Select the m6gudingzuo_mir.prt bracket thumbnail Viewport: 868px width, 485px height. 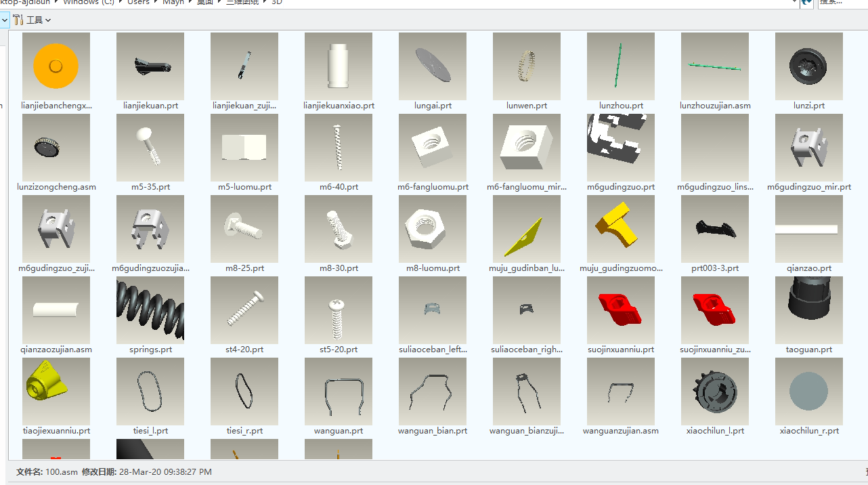[x=809, y=148]
